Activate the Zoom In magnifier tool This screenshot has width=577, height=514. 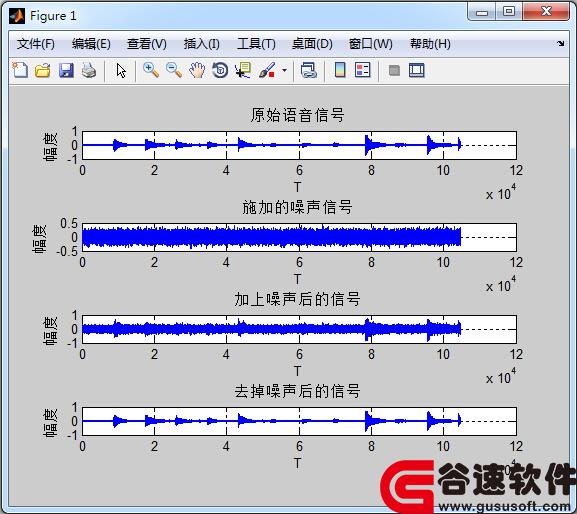[x=151, y=70]
